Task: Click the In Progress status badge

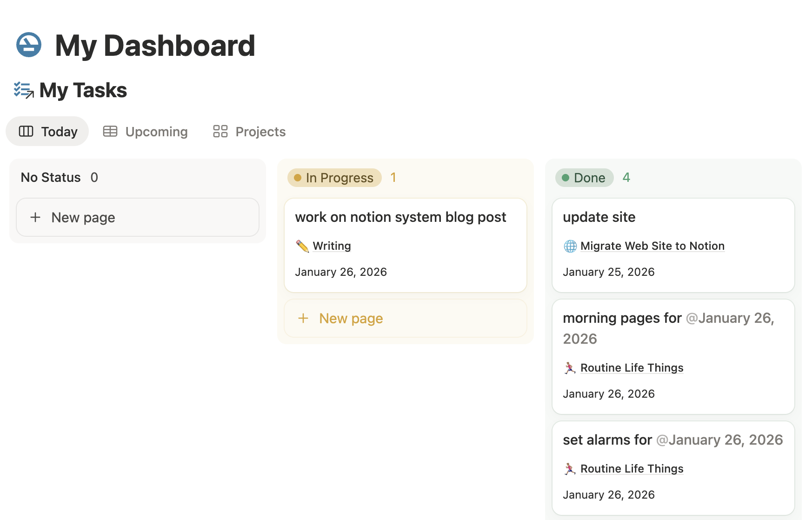Action: pyautogui.click(x=334, y=178)
